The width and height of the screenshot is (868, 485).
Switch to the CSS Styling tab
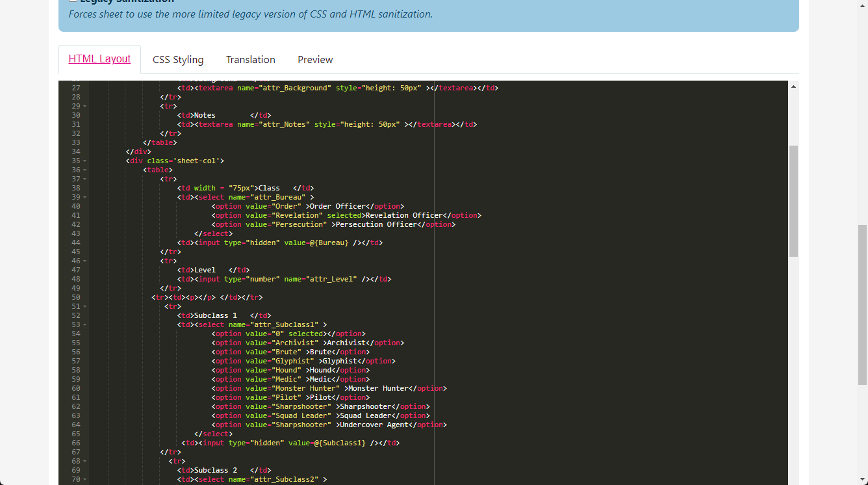(x=178, y=60)
